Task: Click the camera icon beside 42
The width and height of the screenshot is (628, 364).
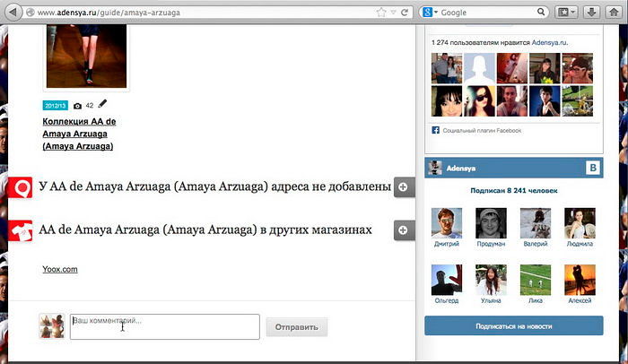Action: click(78, 106)
